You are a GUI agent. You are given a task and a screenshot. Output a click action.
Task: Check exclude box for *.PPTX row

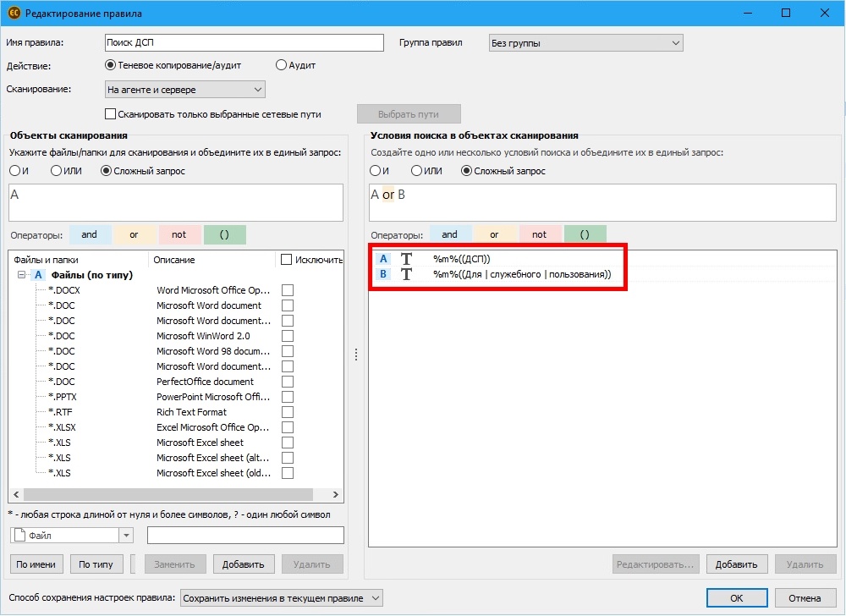288,397
